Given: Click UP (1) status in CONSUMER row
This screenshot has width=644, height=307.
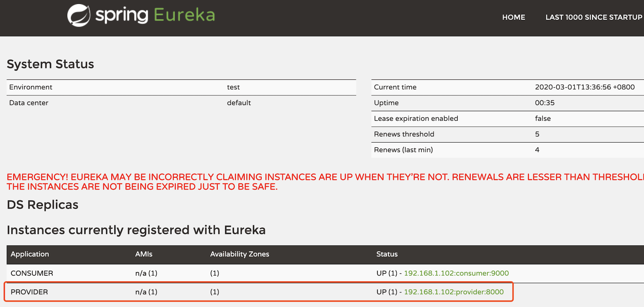Looking at the screenshot, I should pos(387,273).
